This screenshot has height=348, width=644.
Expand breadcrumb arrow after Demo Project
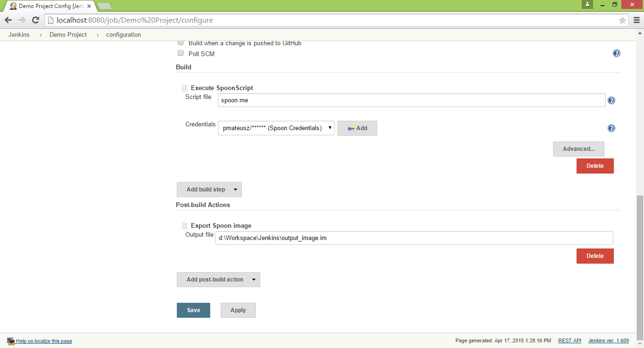coord(98,35)
